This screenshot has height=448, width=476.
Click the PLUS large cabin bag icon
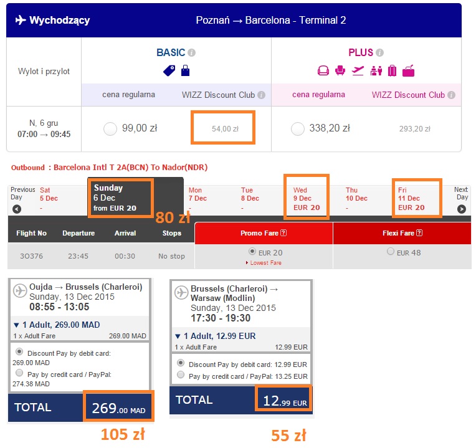pos(409,71)
